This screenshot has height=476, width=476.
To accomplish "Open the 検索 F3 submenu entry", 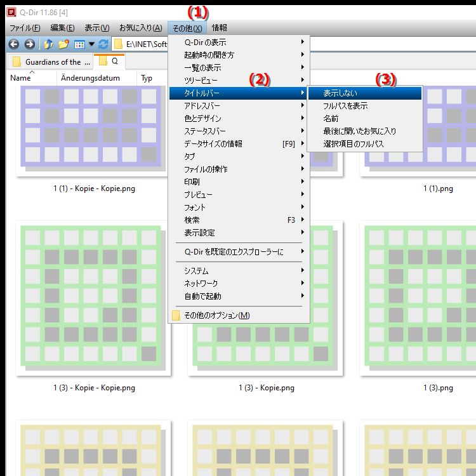I will pos(239,220).
